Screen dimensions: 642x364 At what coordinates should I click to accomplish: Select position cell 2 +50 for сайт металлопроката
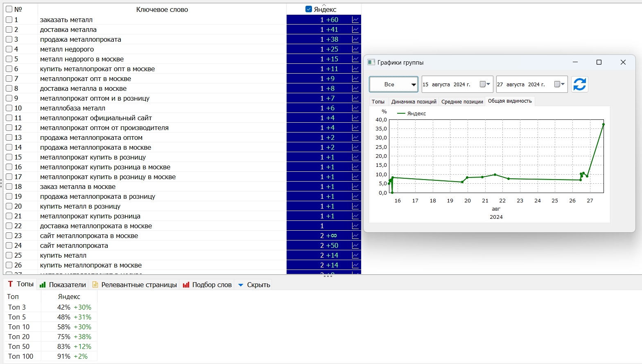tap(323, 245)
